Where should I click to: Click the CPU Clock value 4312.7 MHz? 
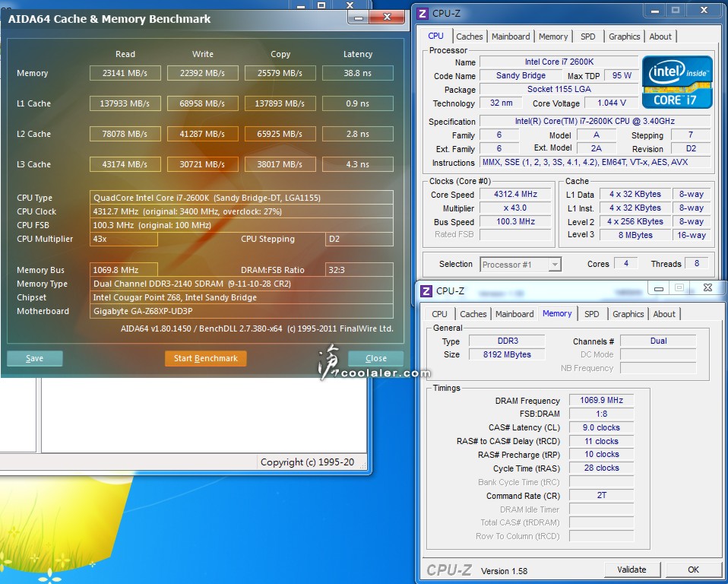point(242,211)
